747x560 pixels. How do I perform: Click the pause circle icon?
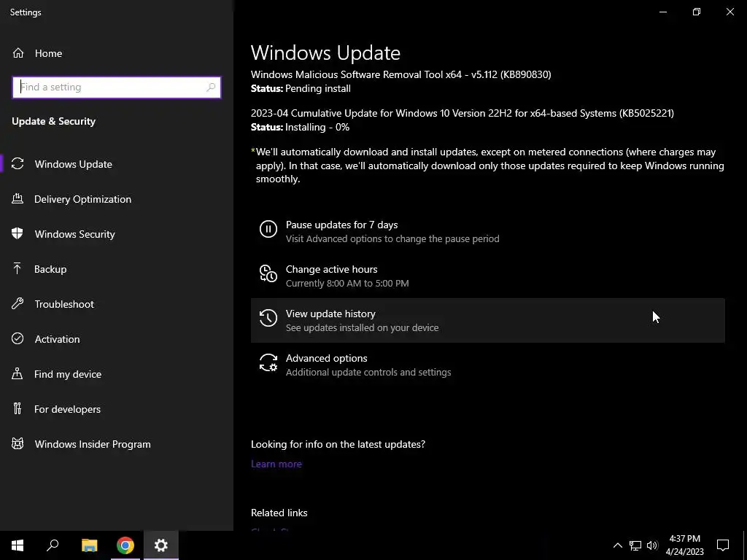pyautogui.click(x=268, y=229)
